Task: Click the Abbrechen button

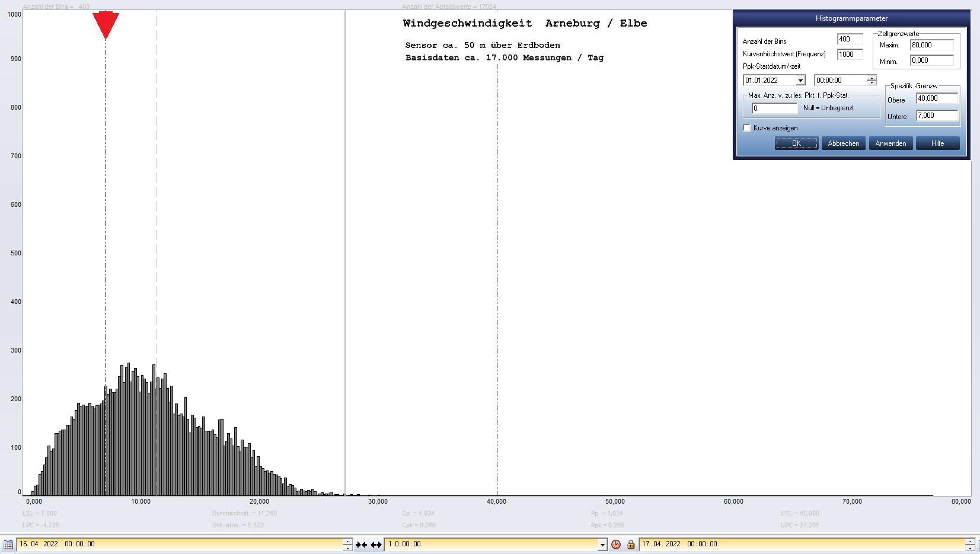Action: point(843,143)
